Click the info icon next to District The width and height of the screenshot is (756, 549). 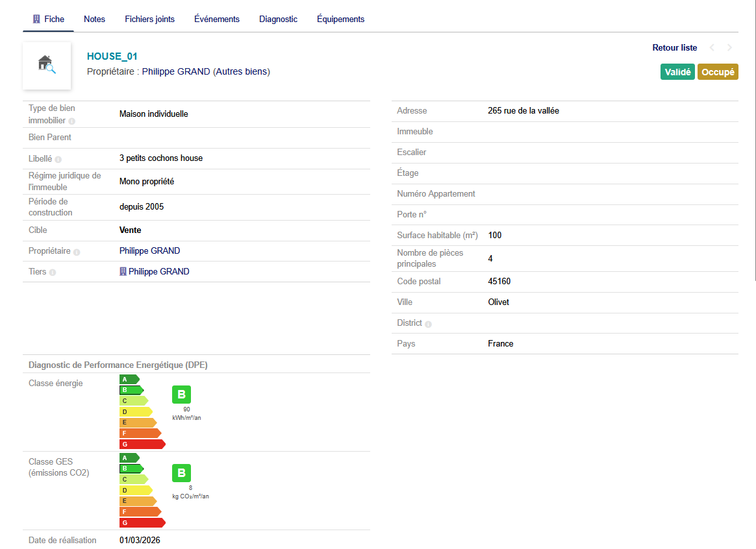(x=428, y=324)
